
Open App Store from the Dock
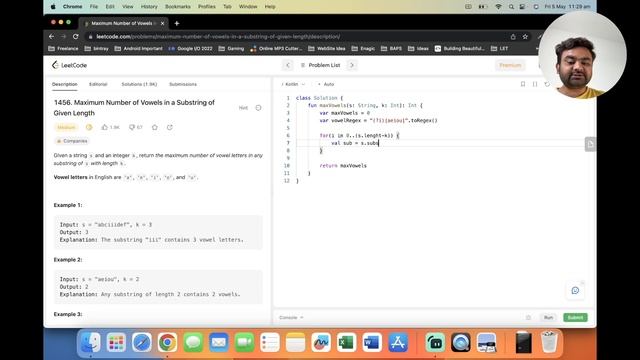[x=398, y=342]
